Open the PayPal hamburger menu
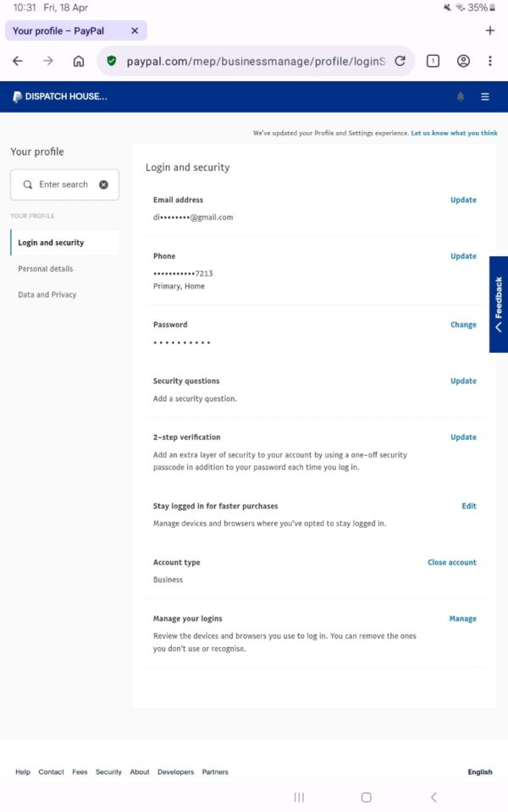The width and height of the screenshot is (508, 812). pos(485,97)
